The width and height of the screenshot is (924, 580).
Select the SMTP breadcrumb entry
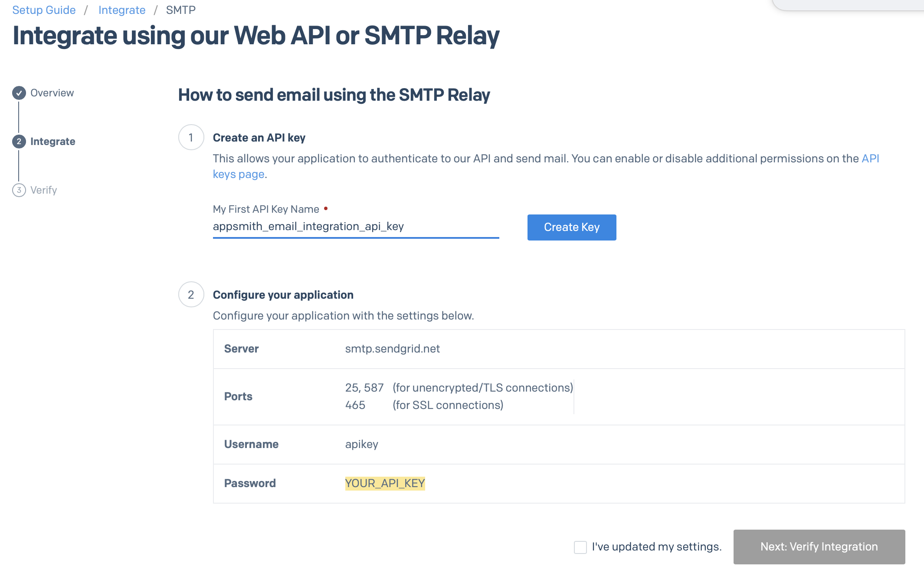pos(180,10)
